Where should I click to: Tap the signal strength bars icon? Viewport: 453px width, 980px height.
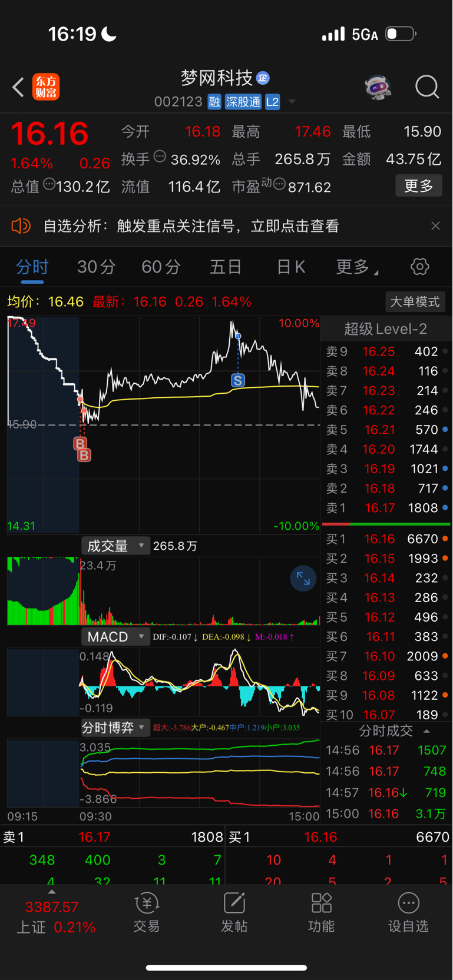tap(333, 34)
